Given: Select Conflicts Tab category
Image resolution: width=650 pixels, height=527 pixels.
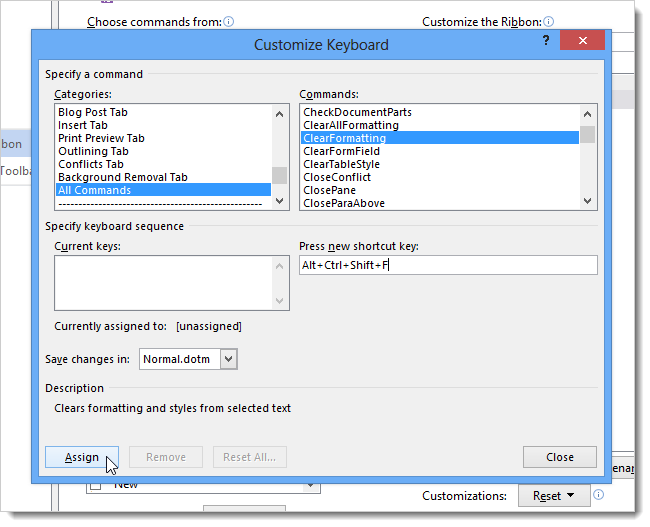Looking at the screenshot, I should tap(163, 164).
